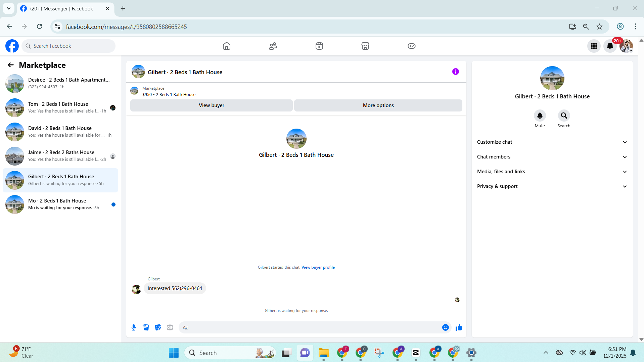Open the notifications bell with 20+ badge
The width and height of the screenshot is (644, 362).
coord(610,46)
